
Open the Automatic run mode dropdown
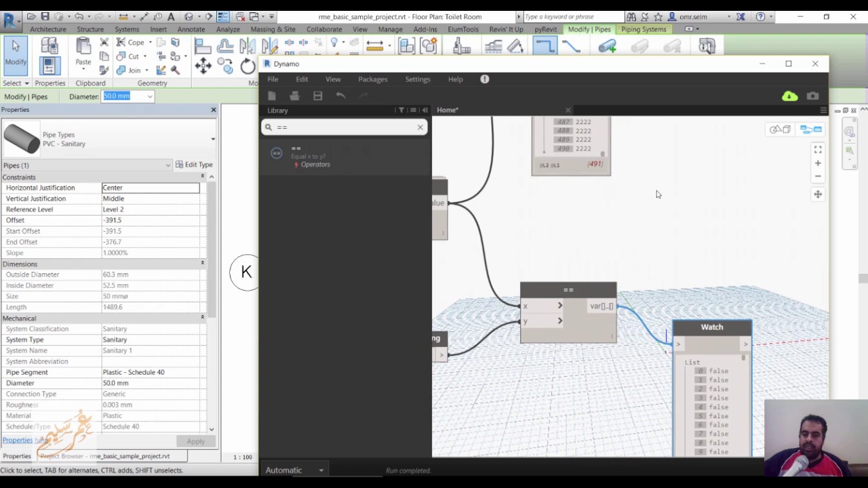click(x=295, y=470)
